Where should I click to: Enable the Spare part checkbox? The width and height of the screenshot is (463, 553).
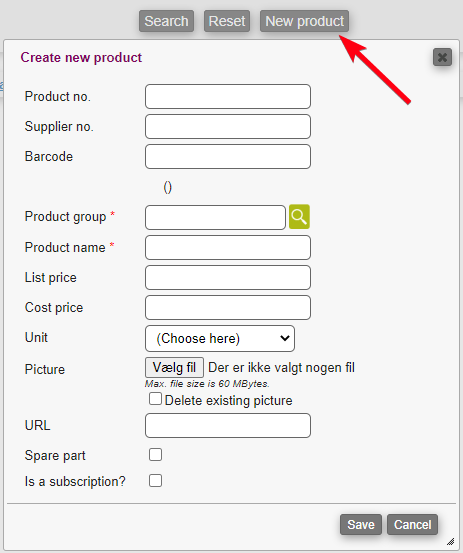pyautogui.click(x=155, y=455)
